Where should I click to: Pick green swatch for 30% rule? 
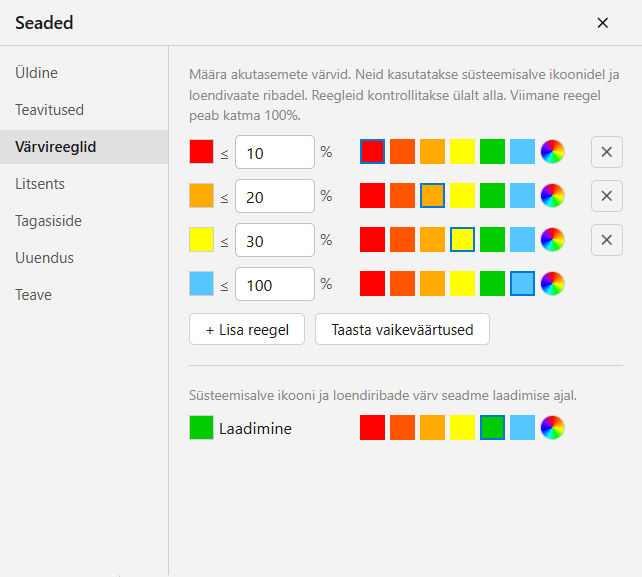click(492, 240)
